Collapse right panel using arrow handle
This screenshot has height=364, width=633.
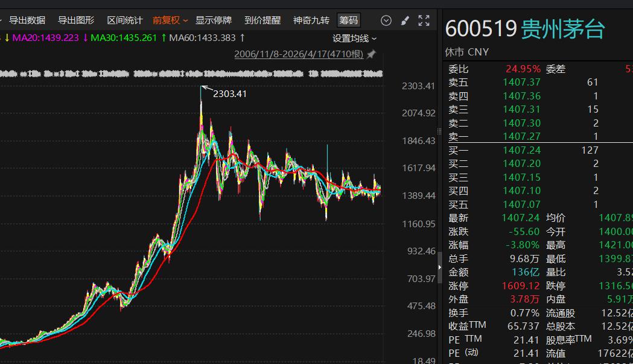[440, 267]
